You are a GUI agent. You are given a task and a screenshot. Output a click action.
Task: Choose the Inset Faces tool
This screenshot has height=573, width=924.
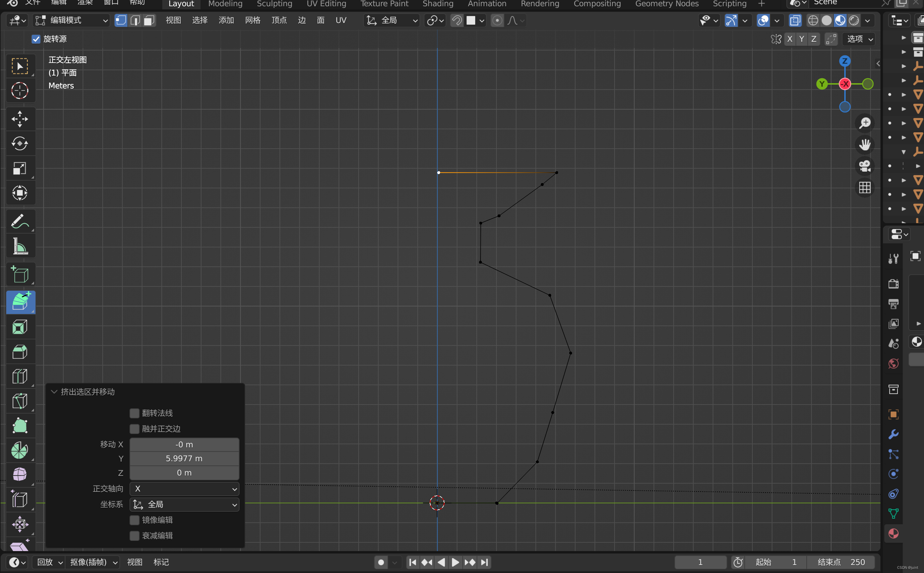[20, 327]
